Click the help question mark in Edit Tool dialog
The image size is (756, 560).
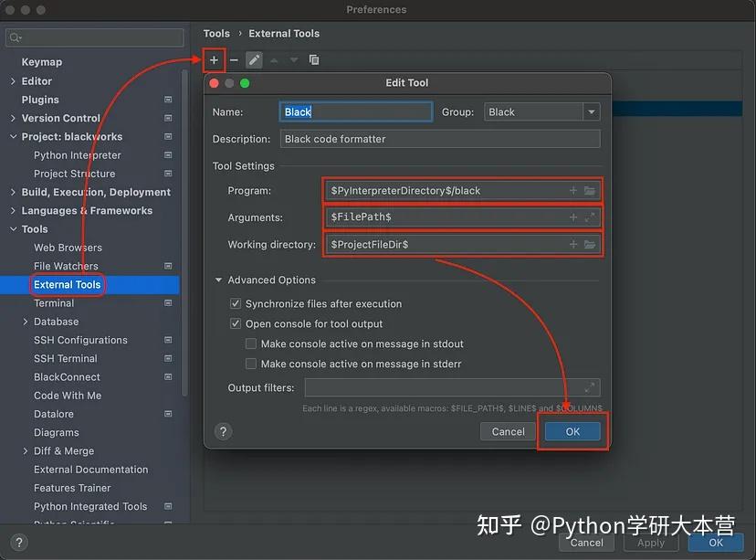[x=223, y=430]
